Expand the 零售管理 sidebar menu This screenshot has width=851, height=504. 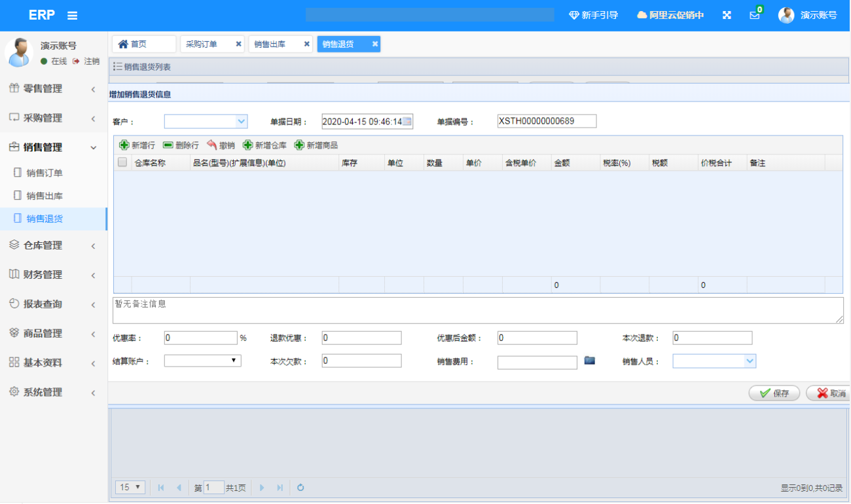54,88
